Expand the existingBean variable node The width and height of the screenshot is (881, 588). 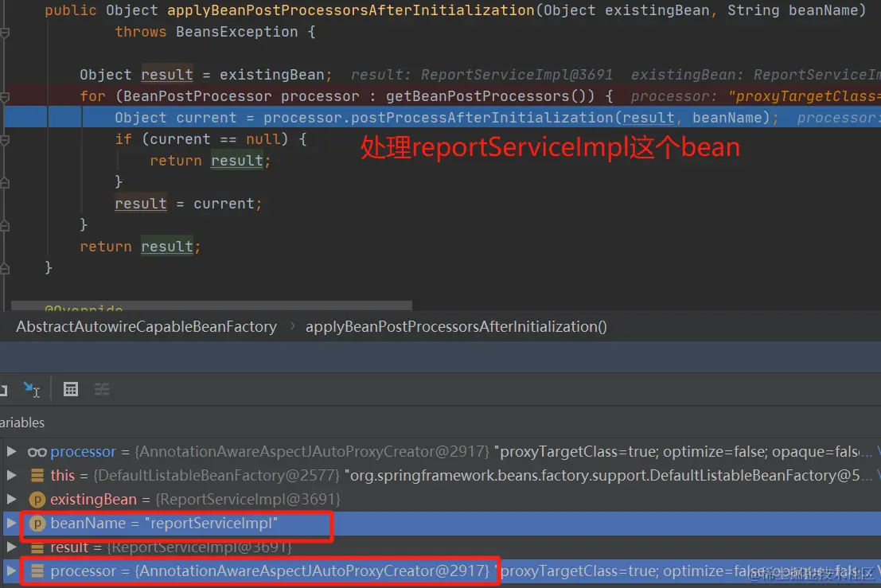11,499
